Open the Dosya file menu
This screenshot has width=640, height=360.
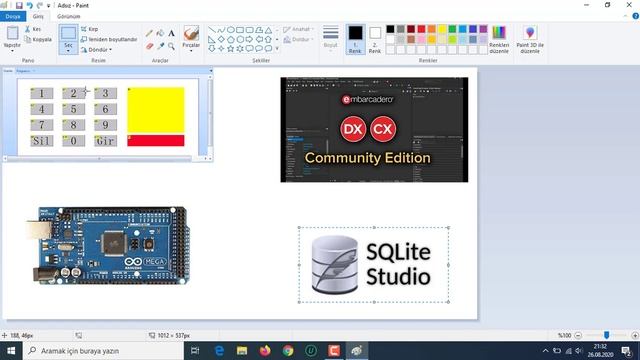[x=13, y=16]
